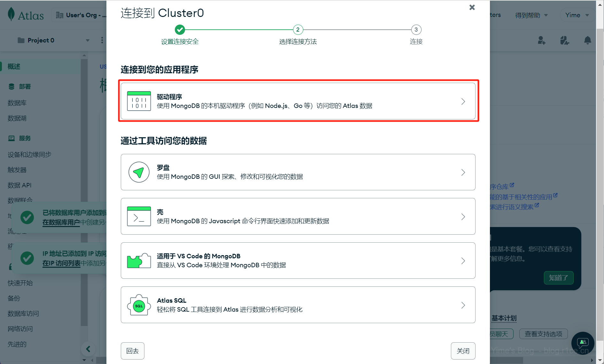Open the Yime account dropdown

(577, 15)
